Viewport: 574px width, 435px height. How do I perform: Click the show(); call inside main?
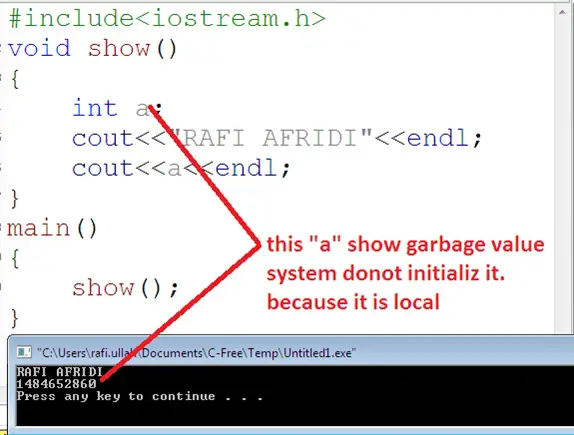125,288
